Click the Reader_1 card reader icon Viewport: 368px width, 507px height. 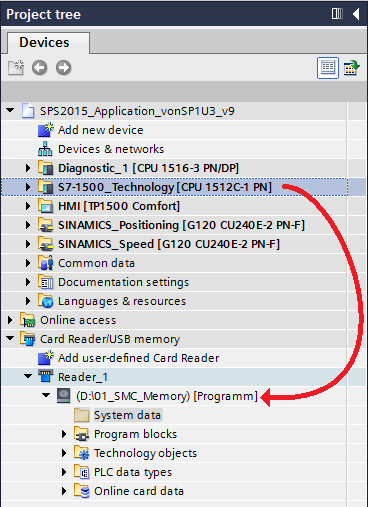click(x=45, y=376)
